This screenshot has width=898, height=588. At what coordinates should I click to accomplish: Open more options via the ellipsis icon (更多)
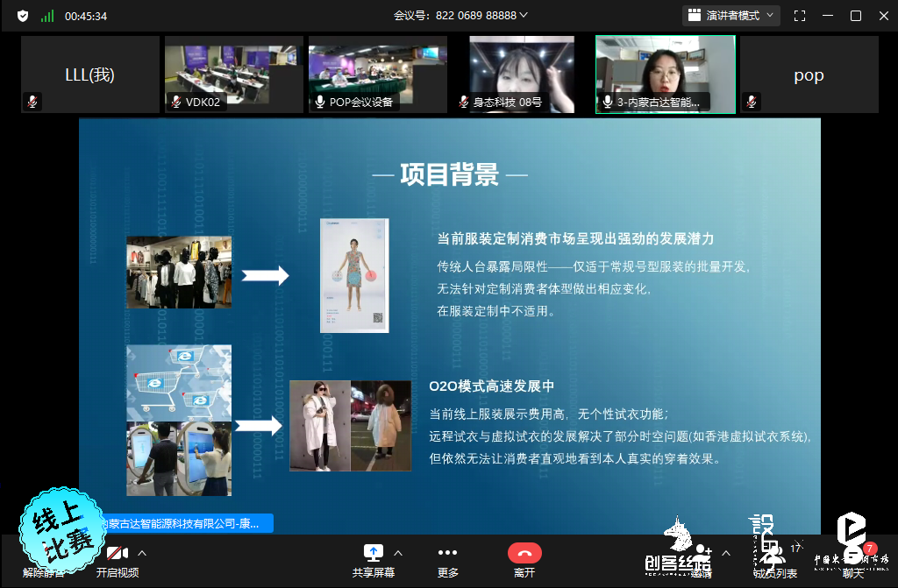(446, 552)
